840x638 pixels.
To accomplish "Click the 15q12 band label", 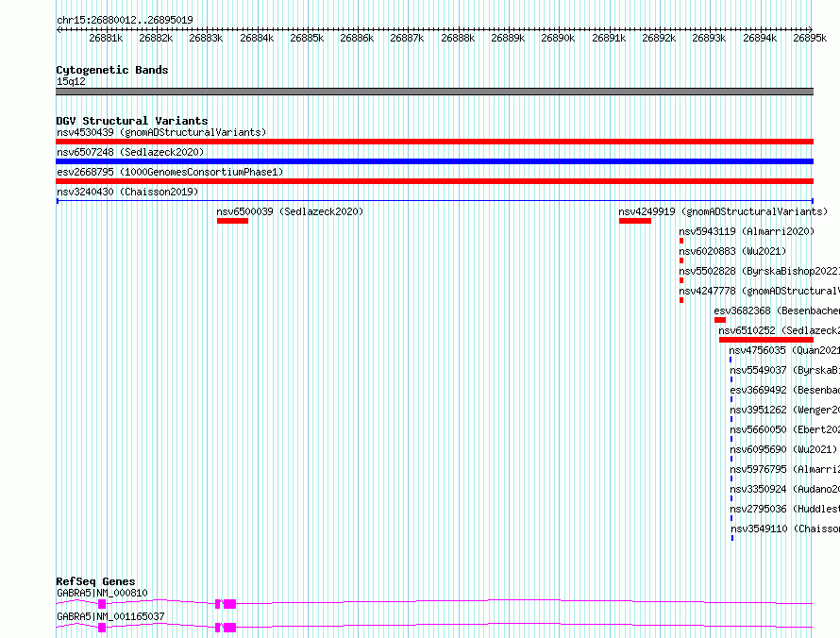I will (71, 81).
